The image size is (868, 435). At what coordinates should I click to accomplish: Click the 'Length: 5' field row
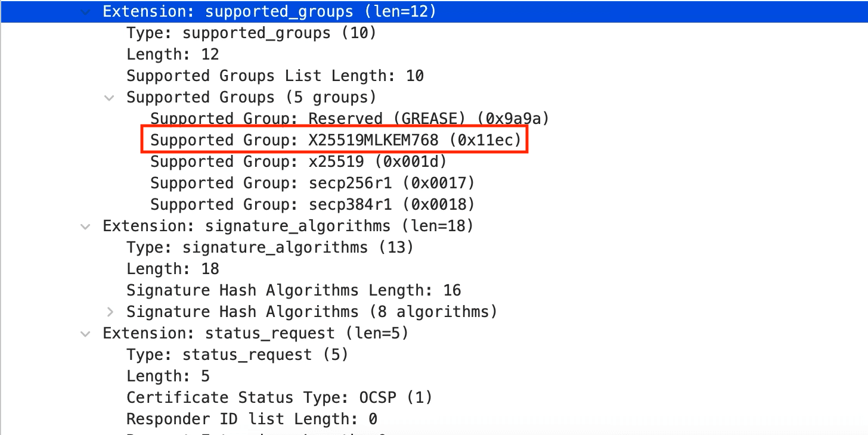tap(434, 377)
